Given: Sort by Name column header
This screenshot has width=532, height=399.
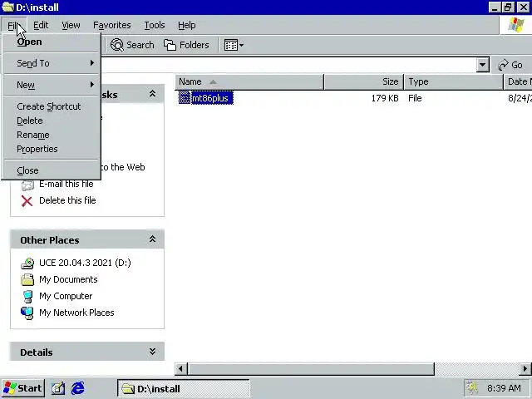Looking at the screenshot, I should tap(249, 81).
